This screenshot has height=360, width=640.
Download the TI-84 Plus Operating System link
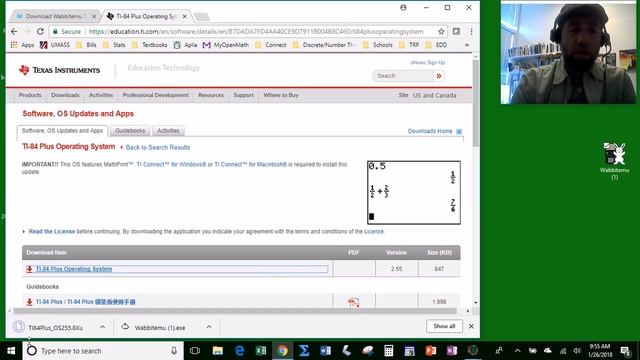point(73,269)
